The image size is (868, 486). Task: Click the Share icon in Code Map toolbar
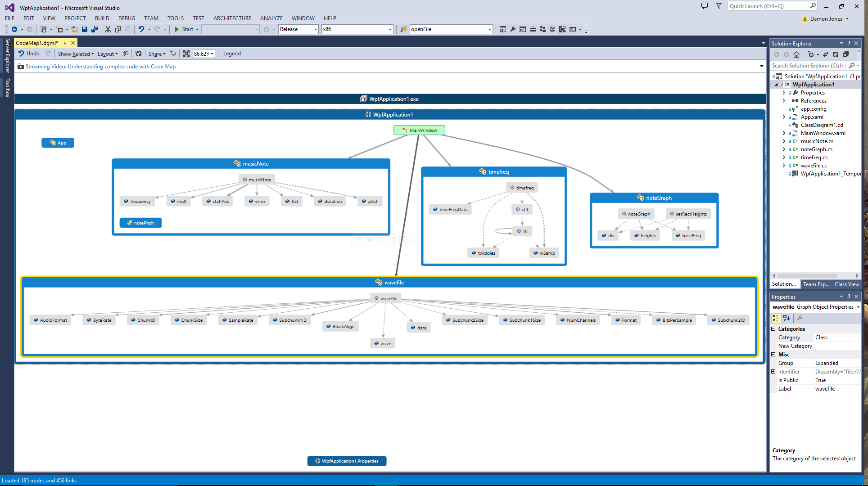156,53
